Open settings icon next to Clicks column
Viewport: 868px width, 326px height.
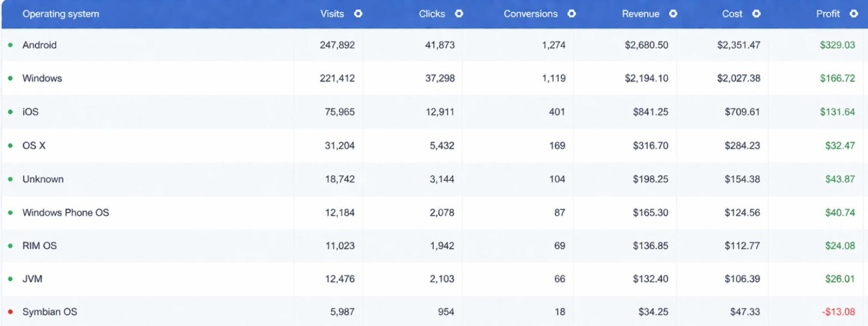459,14
